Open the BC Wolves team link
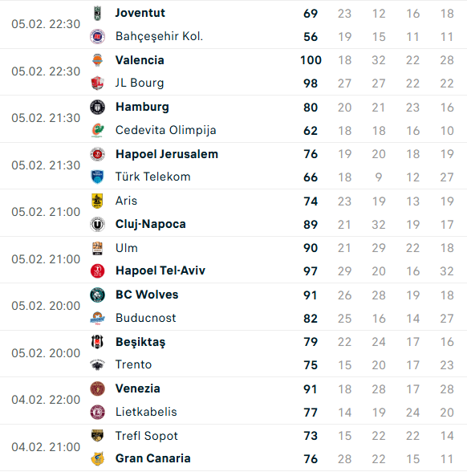Viewport: 467px width, 476px height. (x=147, y=295)
